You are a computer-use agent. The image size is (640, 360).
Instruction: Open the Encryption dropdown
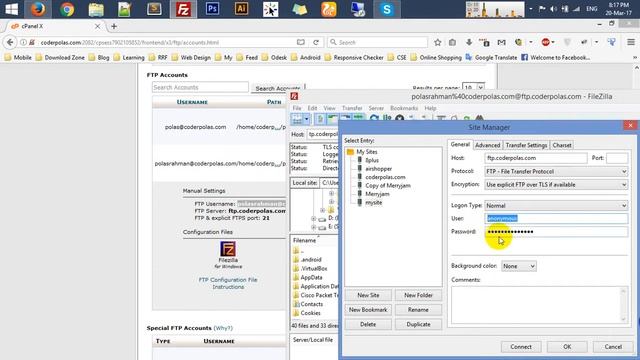(556, 184)
